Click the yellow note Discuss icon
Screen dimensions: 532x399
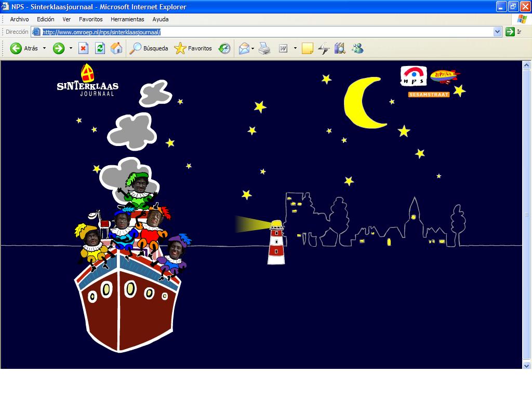[x=307, y=48]
